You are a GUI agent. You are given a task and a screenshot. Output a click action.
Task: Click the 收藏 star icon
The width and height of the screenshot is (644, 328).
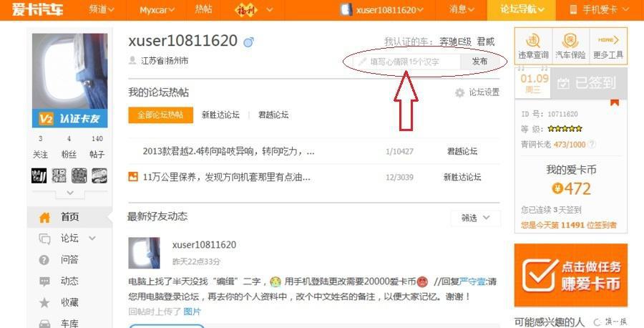44,303
